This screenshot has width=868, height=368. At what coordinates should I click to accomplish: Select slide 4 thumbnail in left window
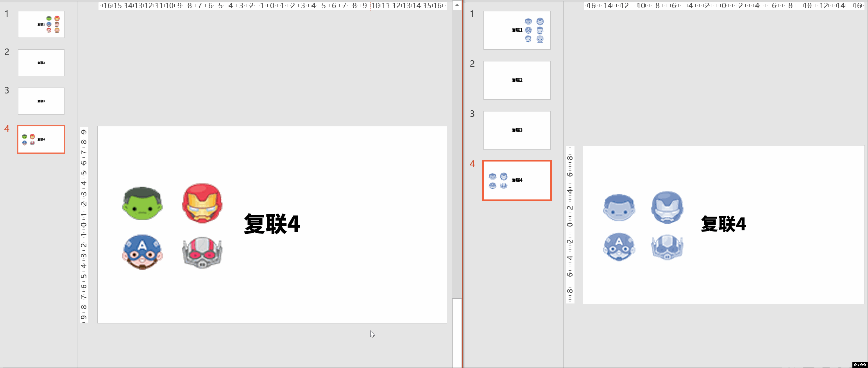coord(41,139)
